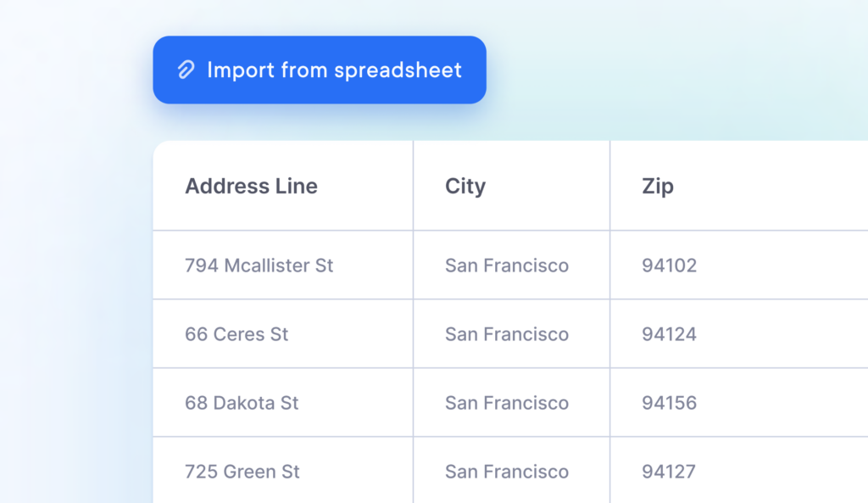
Task: Click the Zip column header
Action: tap(658, 186)
